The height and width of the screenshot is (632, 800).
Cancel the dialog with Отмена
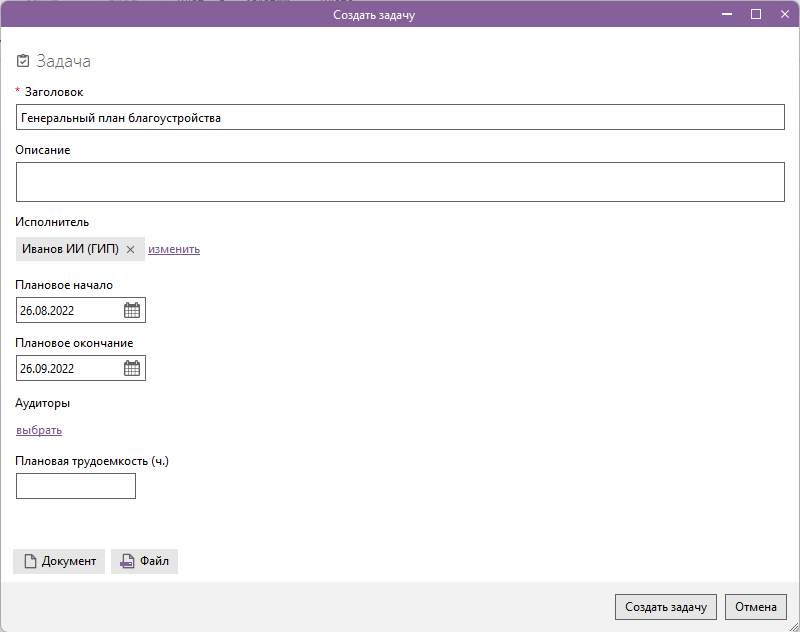tap(756, 607)
